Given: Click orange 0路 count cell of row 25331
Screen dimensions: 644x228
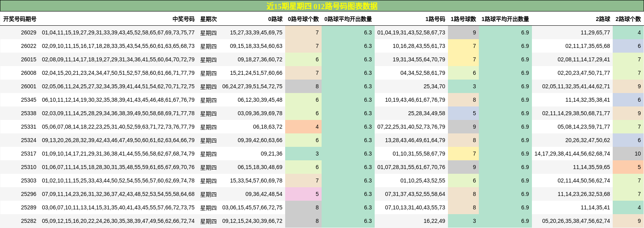Looking at the screenshot, I should [x=303, y=127].
